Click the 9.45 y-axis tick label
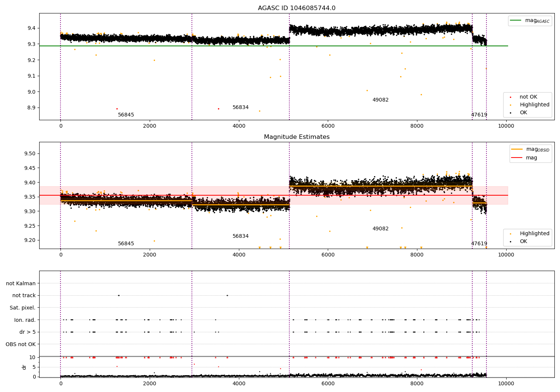The height and width of the screenshot is (392, 560). click(30, 168)
